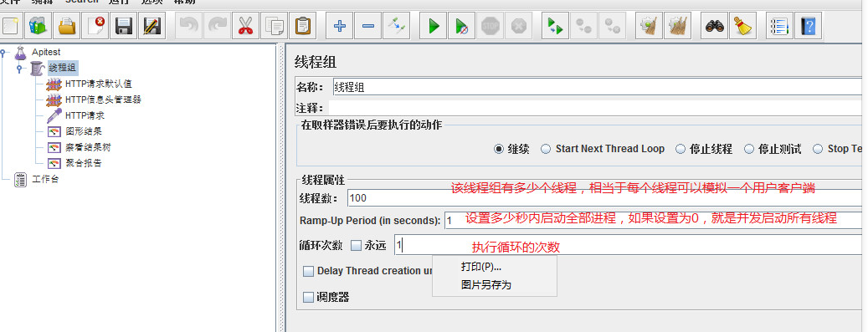Start all remote engines
868x332 pixels.
555,26
